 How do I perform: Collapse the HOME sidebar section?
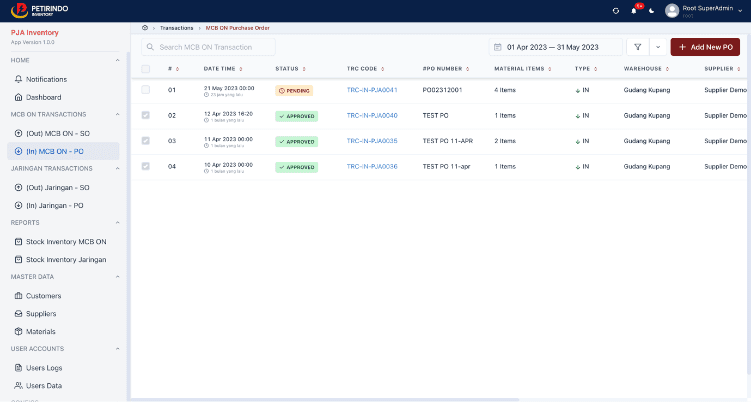[117, 60]
